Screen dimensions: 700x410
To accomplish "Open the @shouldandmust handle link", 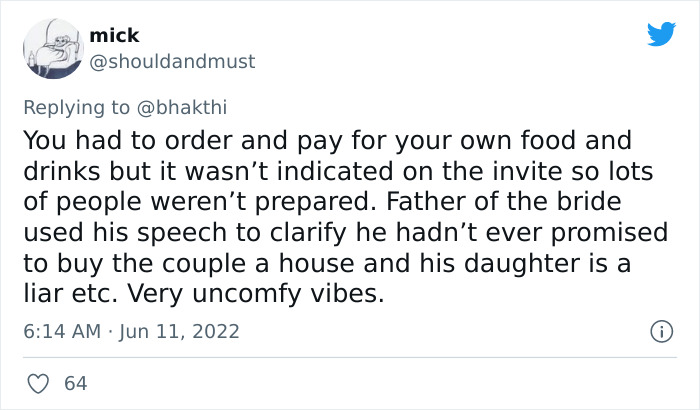I will point(172,61).
